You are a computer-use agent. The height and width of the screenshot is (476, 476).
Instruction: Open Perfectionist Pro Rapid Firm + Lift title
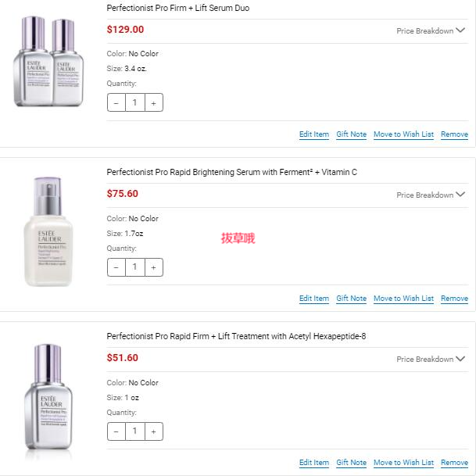[236, 336]
